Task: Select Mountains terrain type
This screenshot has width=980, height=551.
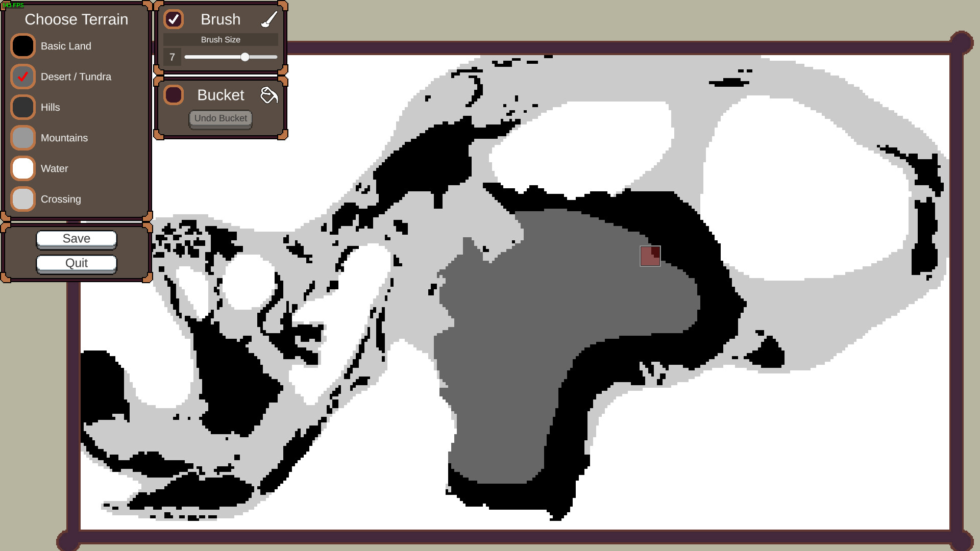Action: click(x=23, y=137)
